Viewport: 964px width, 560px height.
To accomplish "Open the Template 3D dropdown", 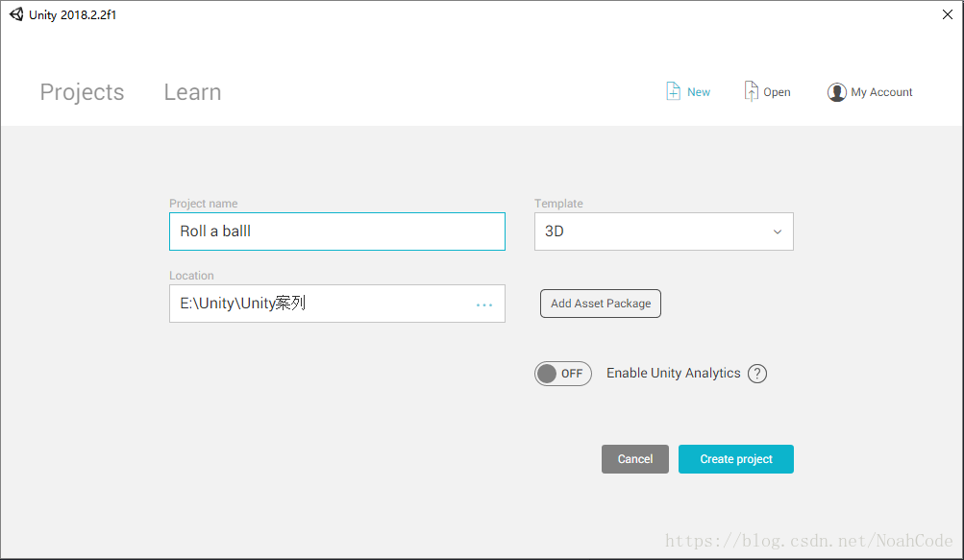I will click(663, 231).
